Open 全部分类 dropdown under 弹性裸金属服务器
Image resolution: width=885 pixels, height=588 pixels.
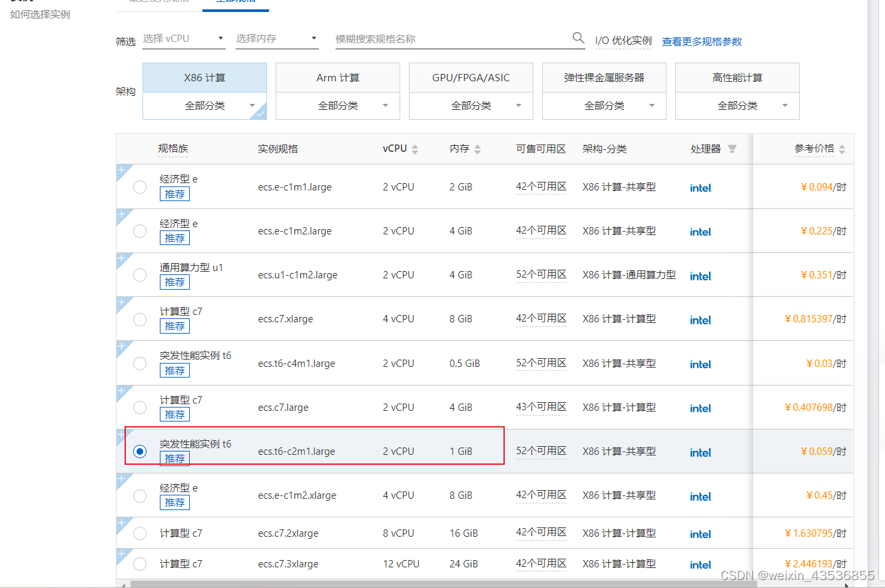(x=604, y=105)
